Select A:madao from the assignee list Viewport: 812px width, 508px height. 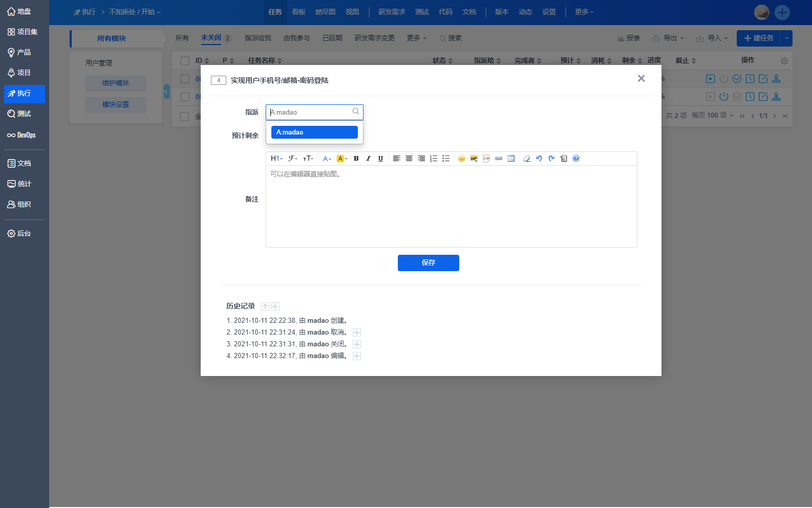pyautogui.click(x=314, y=132)
